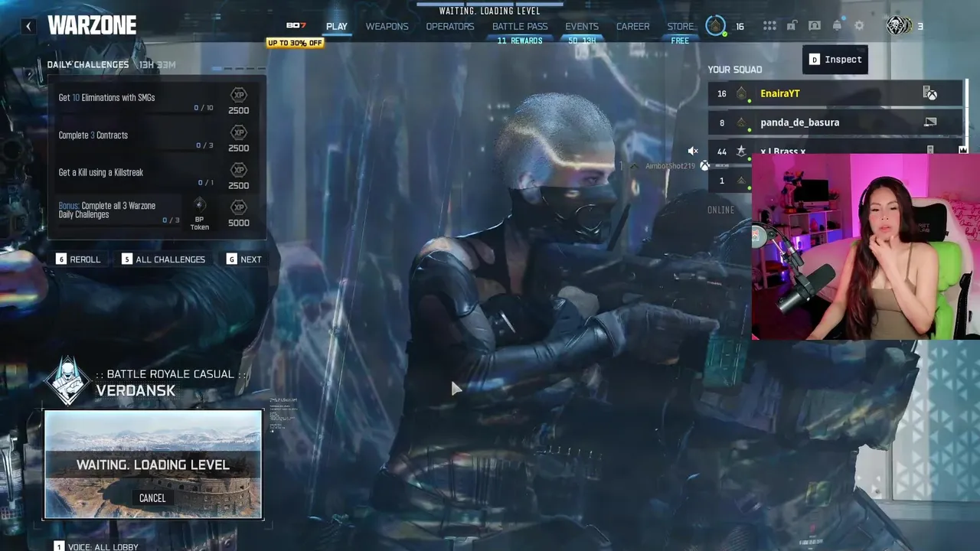Click the crown icon on x I Brass x row
Screen dimensions: 980x551
pos(962,150)
